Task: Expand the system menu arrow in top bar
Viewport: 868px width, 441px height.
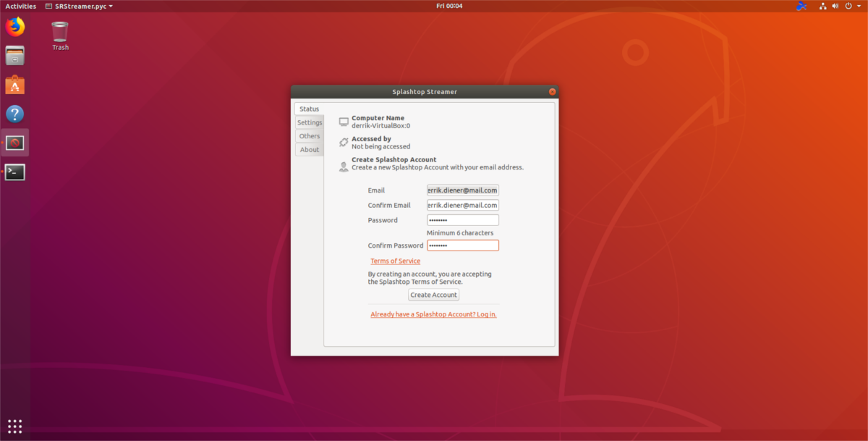Action: point(859,6)
